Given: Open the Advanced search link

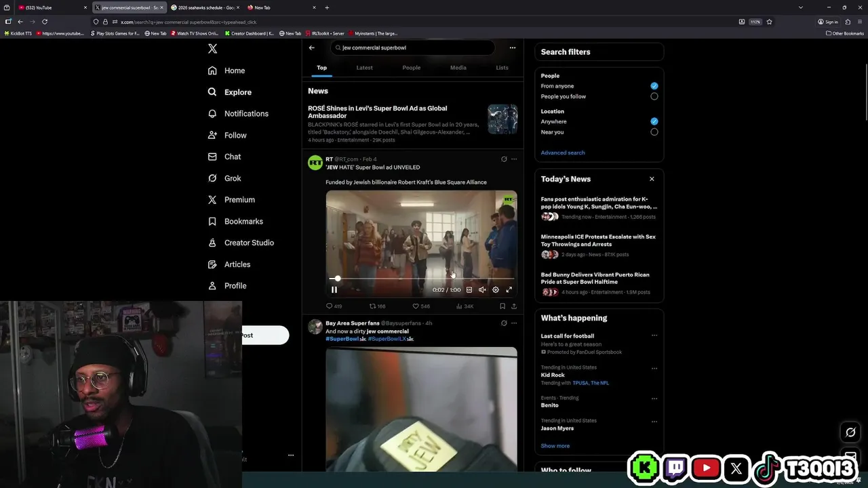Looking at the screenshot, I should (x=563, y=152).
